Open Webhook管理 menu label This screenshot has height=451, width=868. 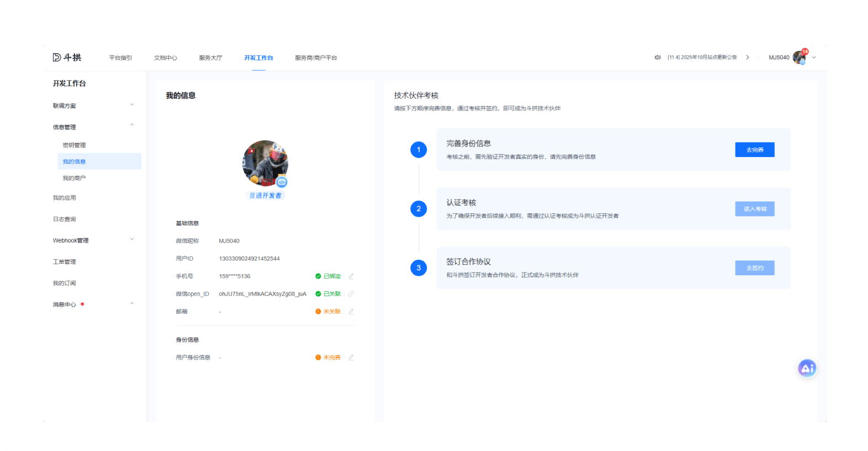(x=71, y=240)
